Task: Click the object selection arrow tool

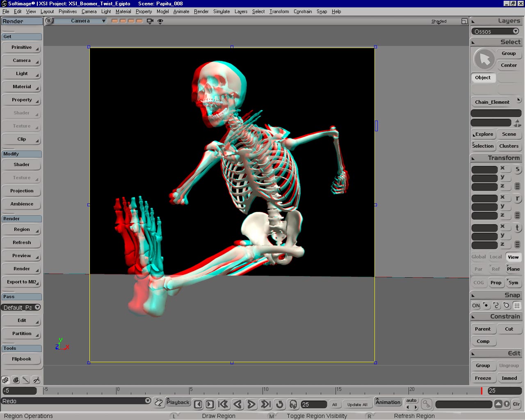Action: pyautogui.click(x=484, y=59)
